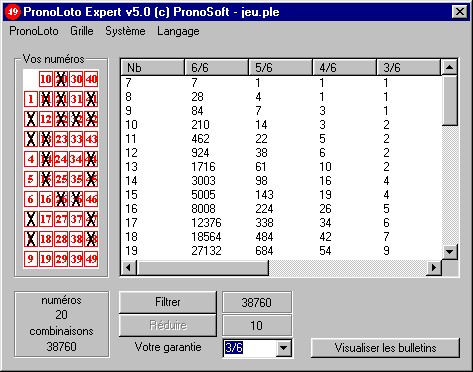Mark number 12 in the grid
This screenshot has height=372, width=473.
pyautogui.click(x=46, y=119)
